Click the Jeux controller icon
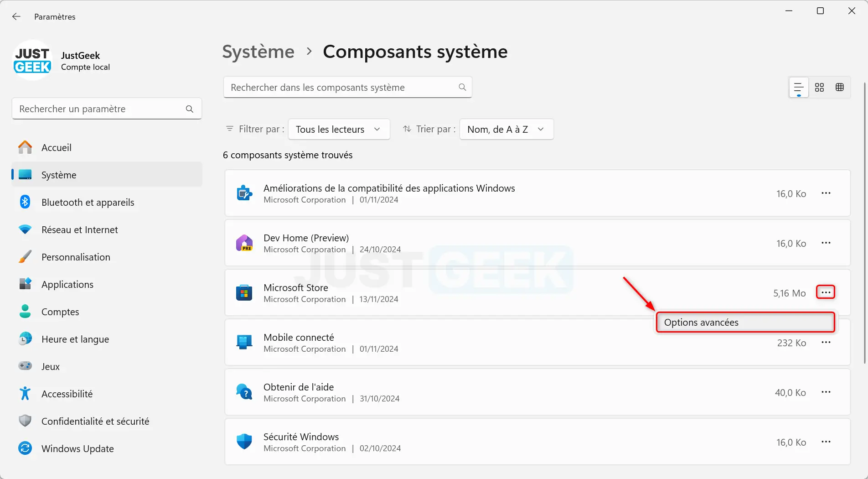 coord(25,366)
